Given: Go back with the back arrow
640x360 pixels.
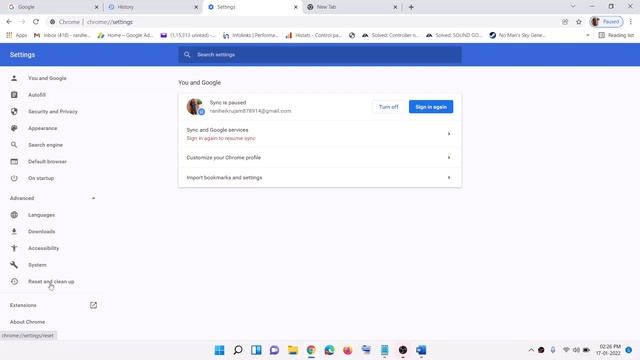Looking at the screenshot, I should click(9, 22).
